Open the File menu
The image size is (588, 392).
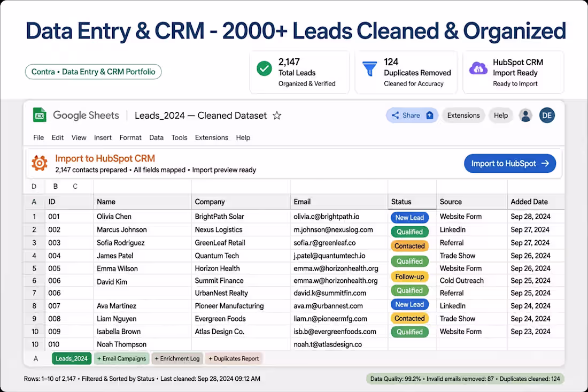pos(38,137)
